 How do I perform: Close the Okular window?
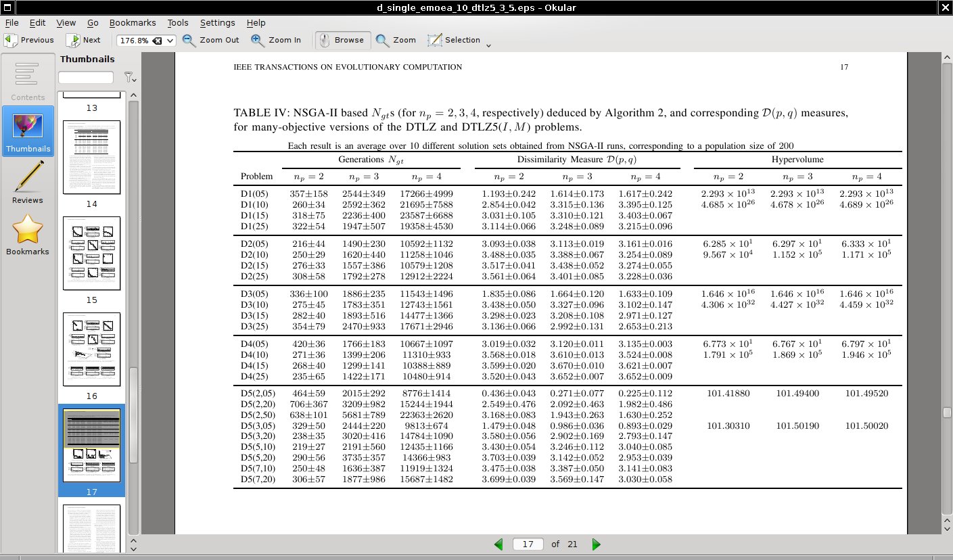point(945,7)
